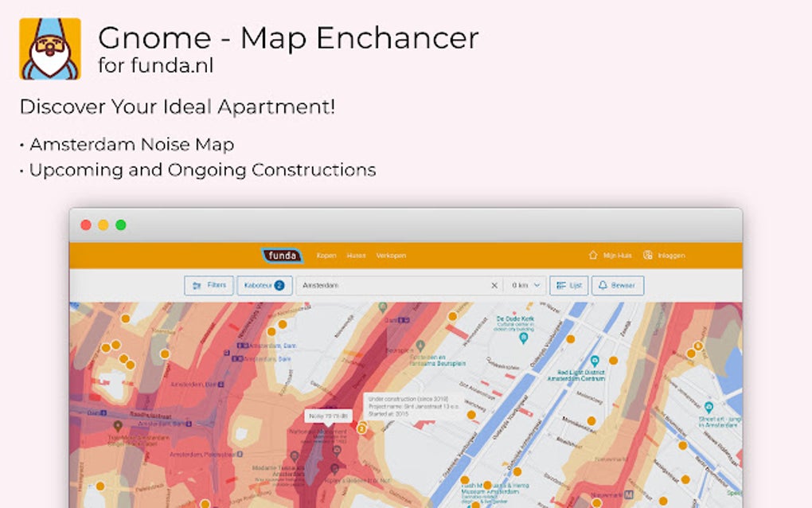The height and width of the screenshot is (508, 812).
Task: Open the Filters button
Action: [x=209, y=285]
